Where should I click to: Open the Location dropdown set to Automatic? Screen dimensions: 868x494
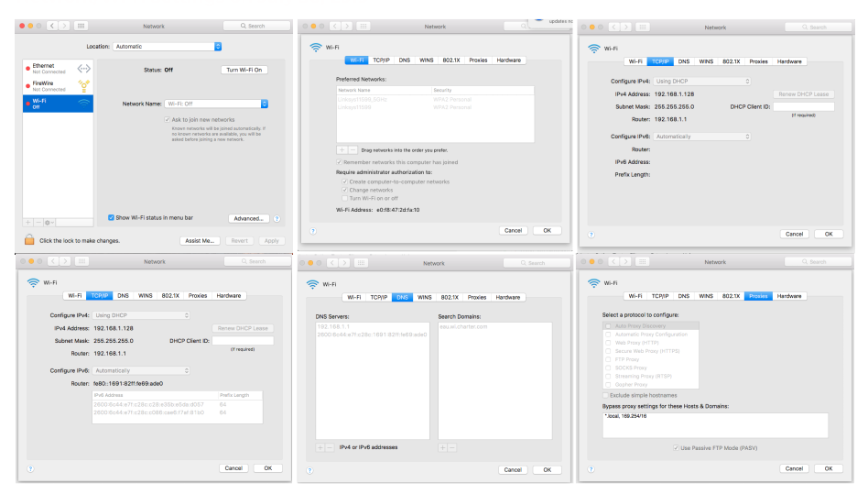pyautogui.click(x=168, y=46)
